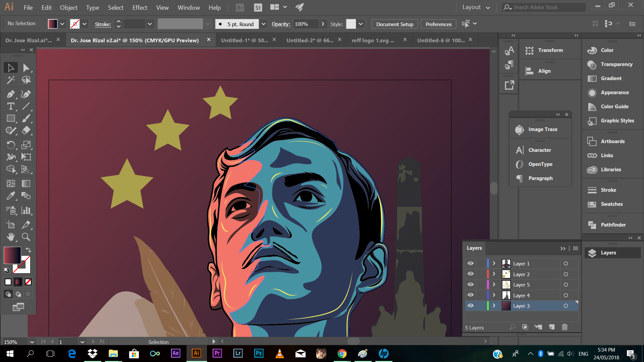Viewport: 644px width, 362px height.
Task: Click the Fill gradient swatch in toolbar
Action: 12,255
